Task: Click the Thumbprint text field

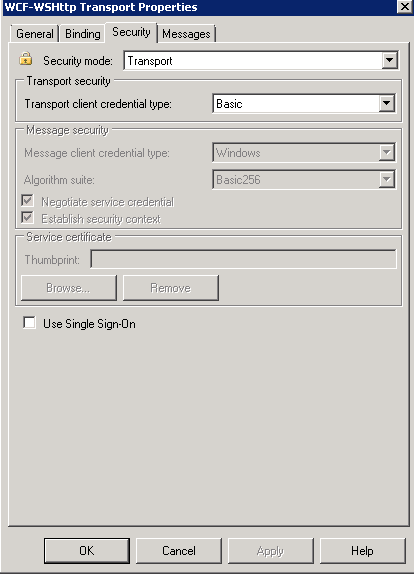Action: (x=244, y=259)
